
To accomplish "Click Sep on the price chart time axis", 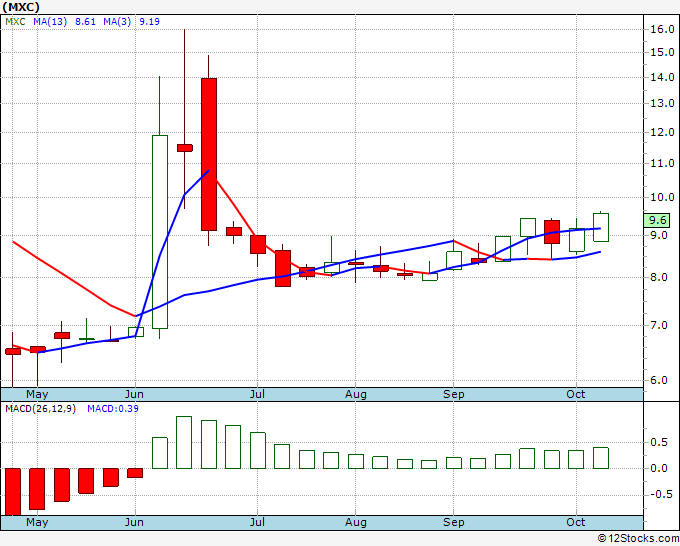I will coord(454,395).
